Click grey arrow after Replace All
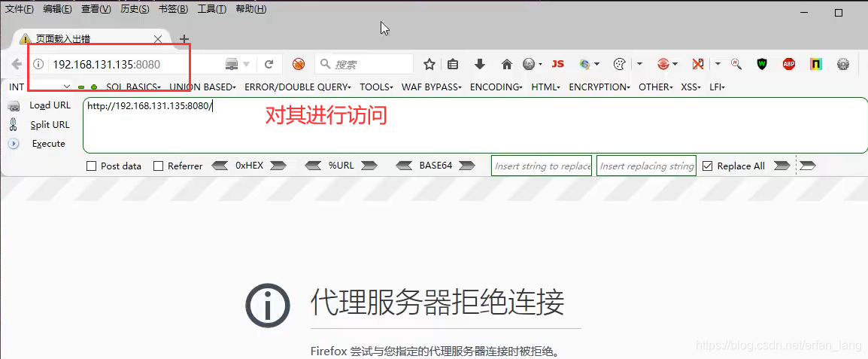This screenshot has width=868, height=359. [782, 166]
